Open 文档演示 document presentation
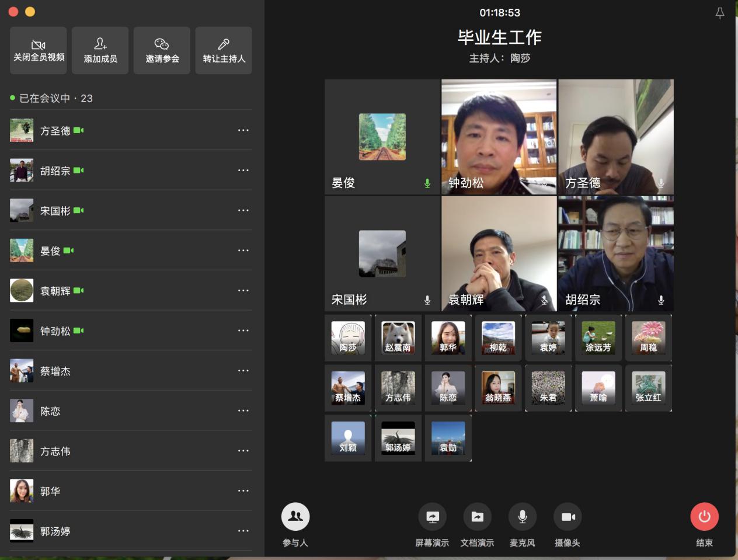 (477, 517)
